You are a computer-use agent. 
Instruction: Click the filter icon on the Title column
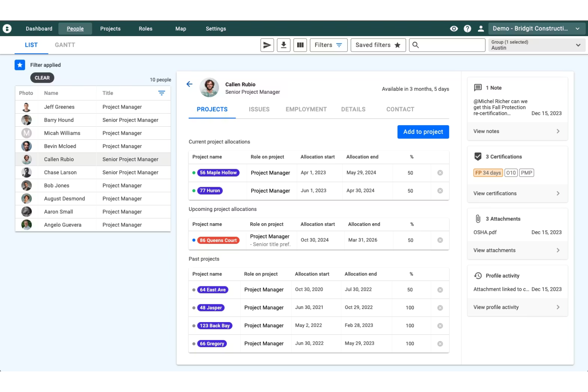(x=162, y=93)
